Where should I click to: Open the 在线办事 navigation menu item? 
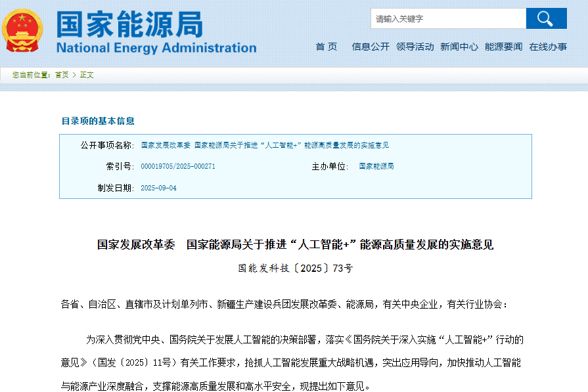click(x=548, y=47)
